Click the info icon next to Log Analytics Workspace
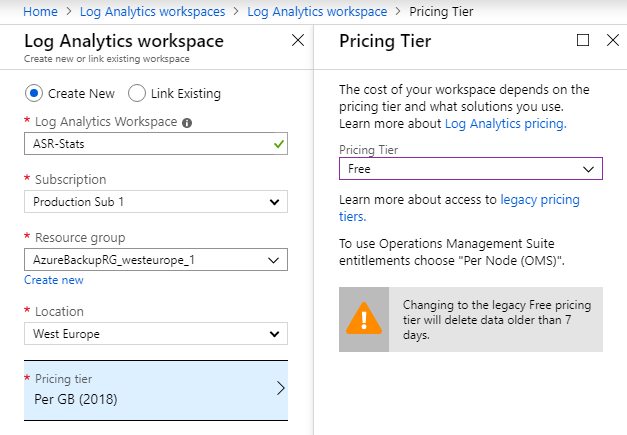The height and width of the screenshot is (435, 627). click(187, 123)
